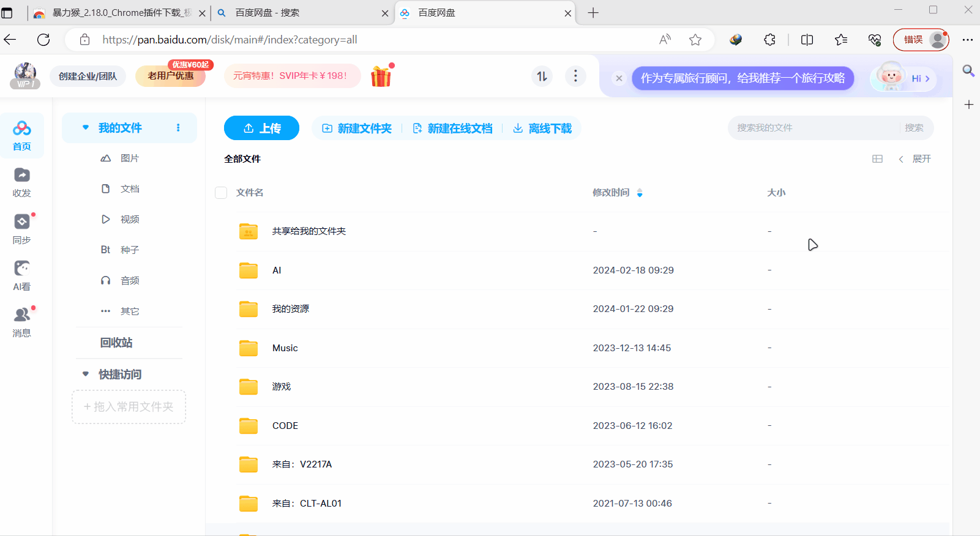Image resolution: width=980 pixels, height=536 pixels.
Task: Click the read aloud icon in address bar
Action: point(665,40)
